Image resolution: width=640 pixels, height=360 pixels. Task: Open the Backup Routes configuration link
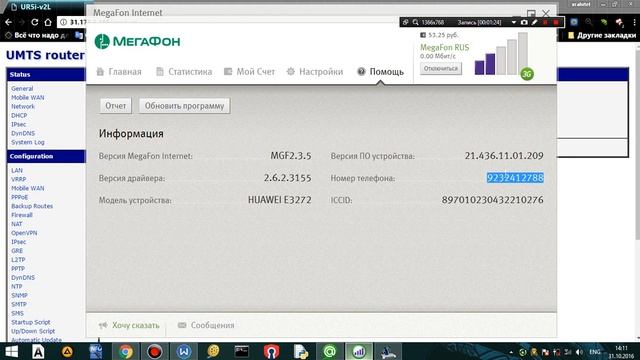(x=32, y=206)
